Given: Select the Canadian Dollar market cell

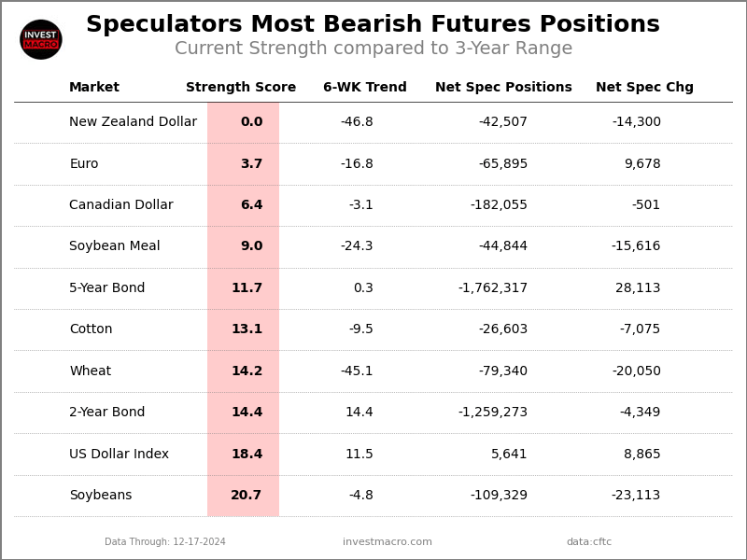Looking at the screenshot, I should [x=121, y=205].
